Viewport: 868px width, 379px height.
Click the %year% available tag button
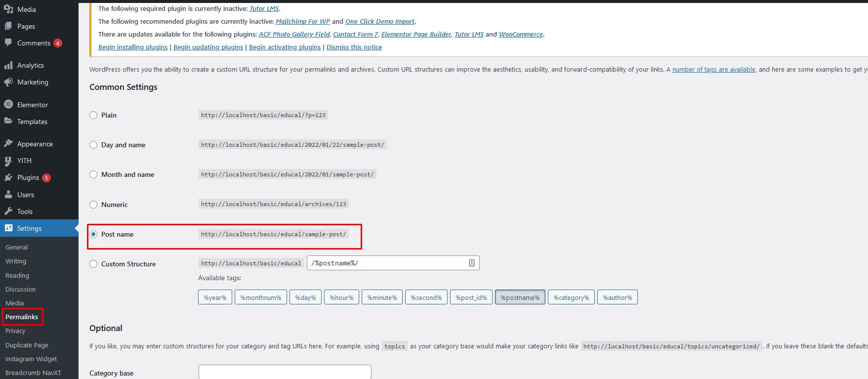tap(215, 297)
